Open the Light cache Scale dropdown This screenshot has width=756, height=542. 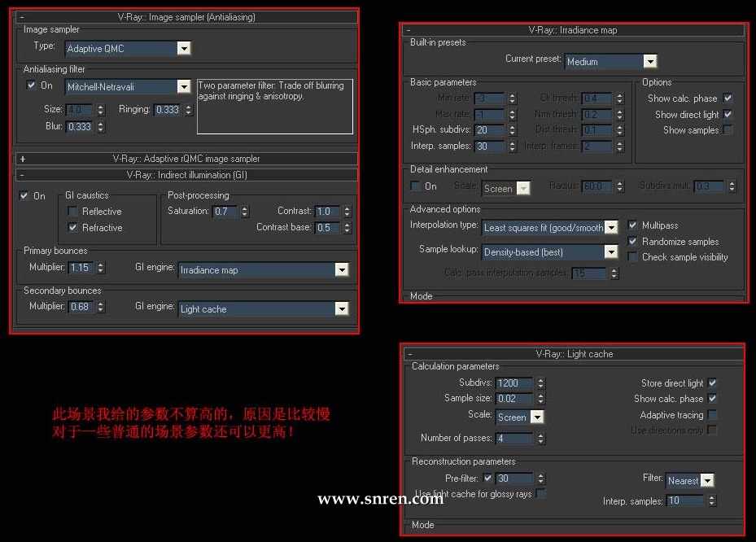(x=536, y=417)
